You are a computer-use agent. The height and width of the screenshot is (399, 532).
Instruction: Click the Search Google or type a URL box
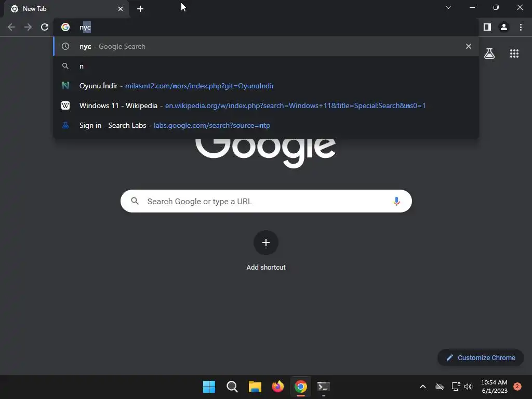[x=266, y=201]
